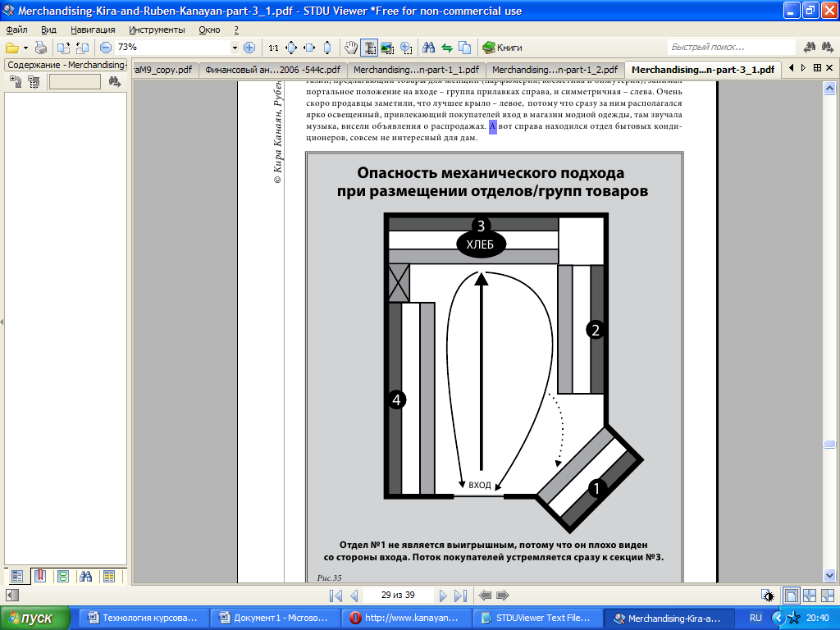
Task: Select the Zoom Selection magnifier tool
Action: click(406, 48)
